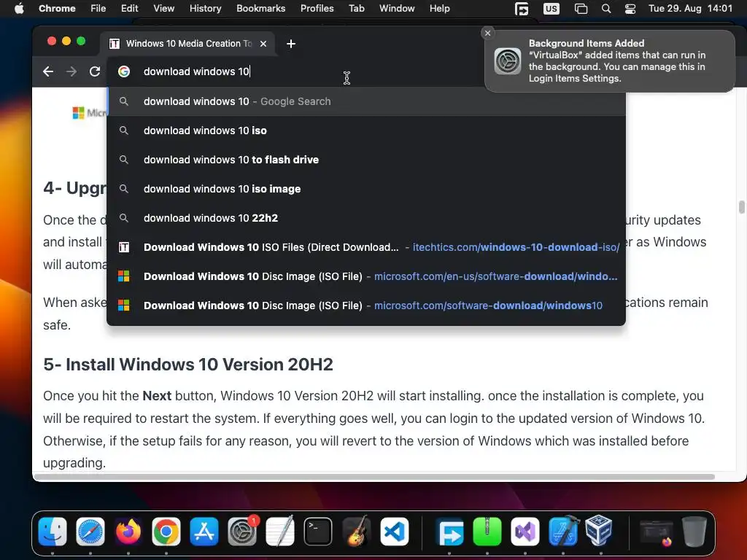Click heading '5- Install Windows 10 Version 20H2'

point(187,365)
